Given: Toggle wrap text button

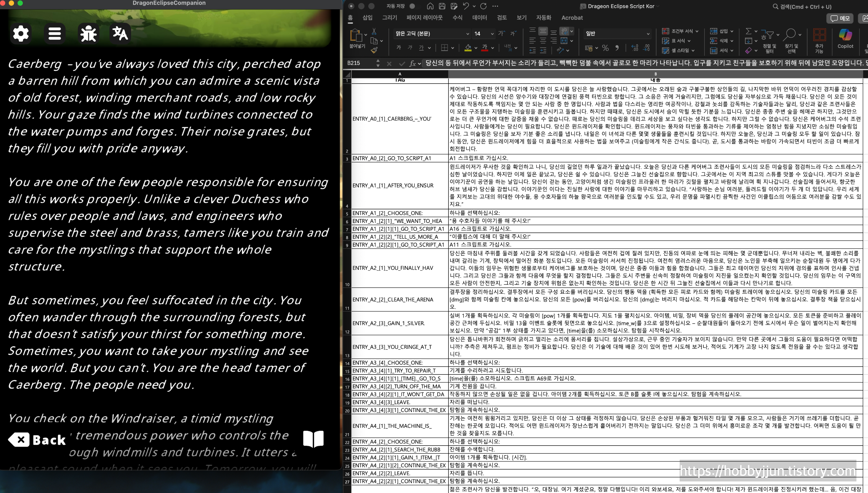Looking at the screenshot, I should tap(564, 31).
